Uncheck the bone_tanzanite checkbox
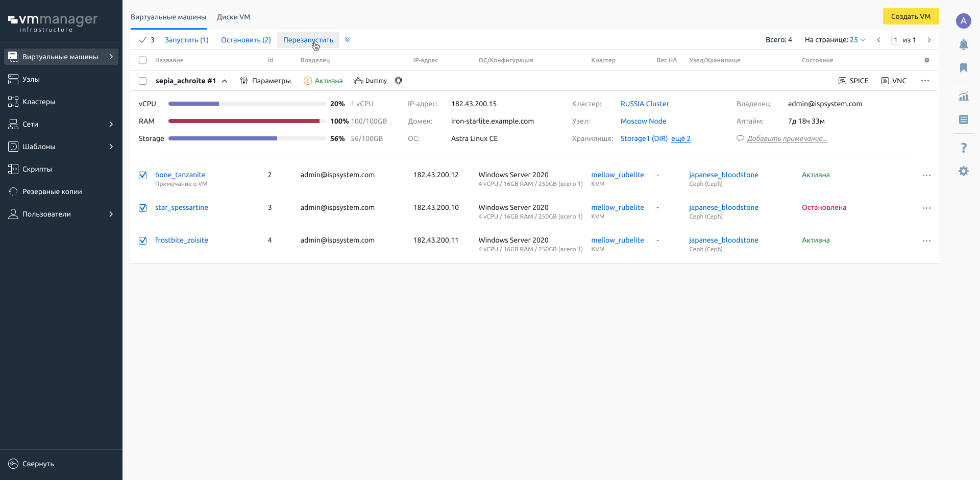The image size is (980, 480). point(143,175)
